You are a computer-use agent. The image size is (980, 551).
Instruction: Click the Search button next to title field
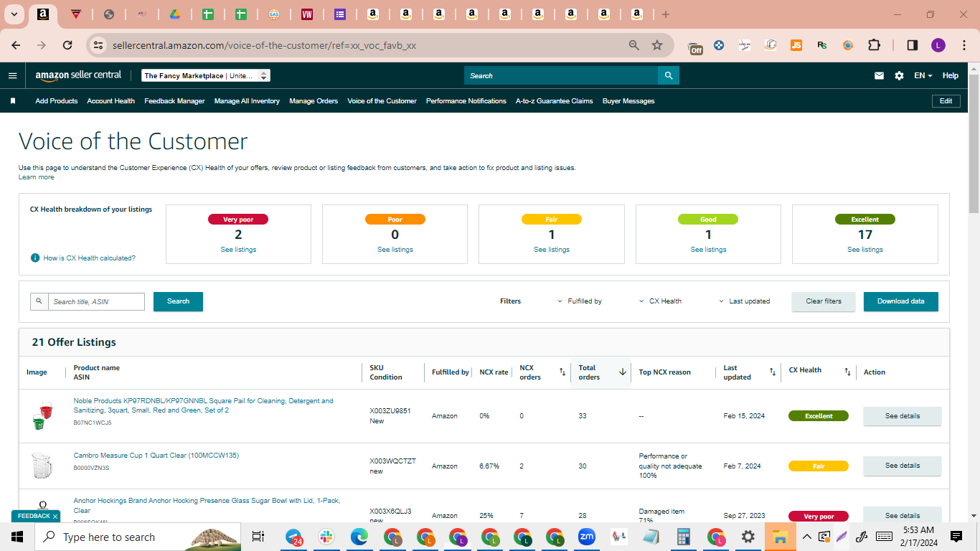click(x=178, y=301)
